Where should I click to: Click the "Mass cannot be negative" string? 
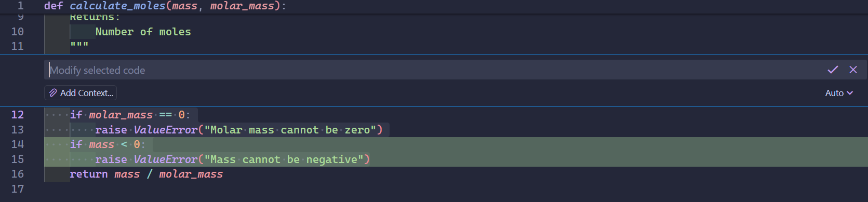pos(284,159)
